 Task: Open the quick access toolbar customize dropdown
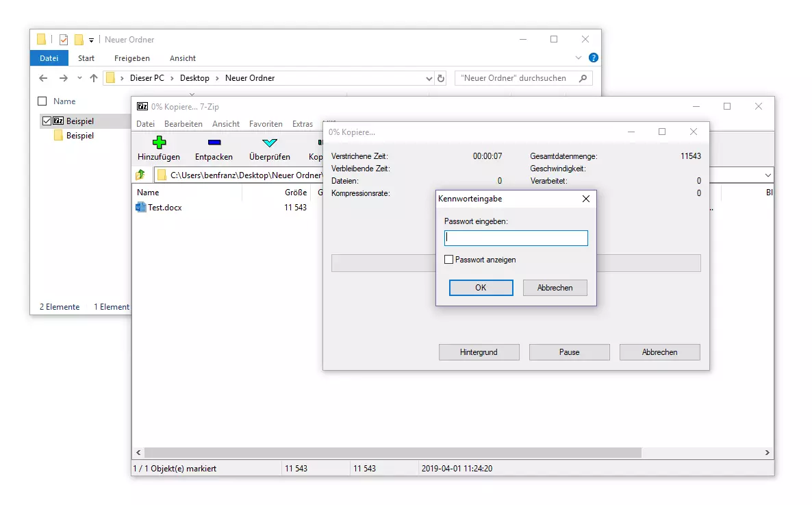click(91, 40)
